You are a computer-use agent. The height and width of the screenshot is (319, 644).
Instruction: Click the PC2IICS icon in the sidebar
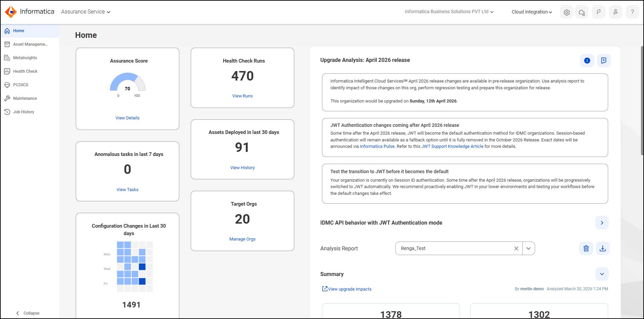click(7, 85)
